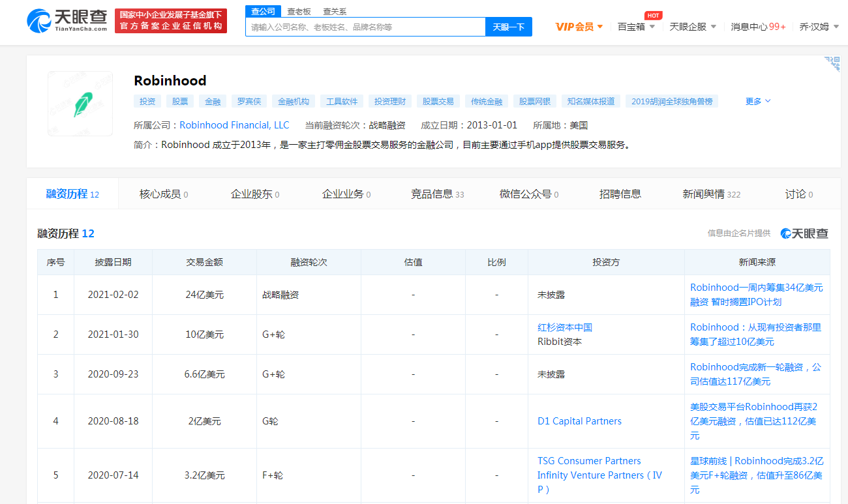Image resolution: width=848 pixels, height=504 pixels.
Task: Open news link Robinhood一周内筹集34亿美元融资
Action: [x=757, y=294]
